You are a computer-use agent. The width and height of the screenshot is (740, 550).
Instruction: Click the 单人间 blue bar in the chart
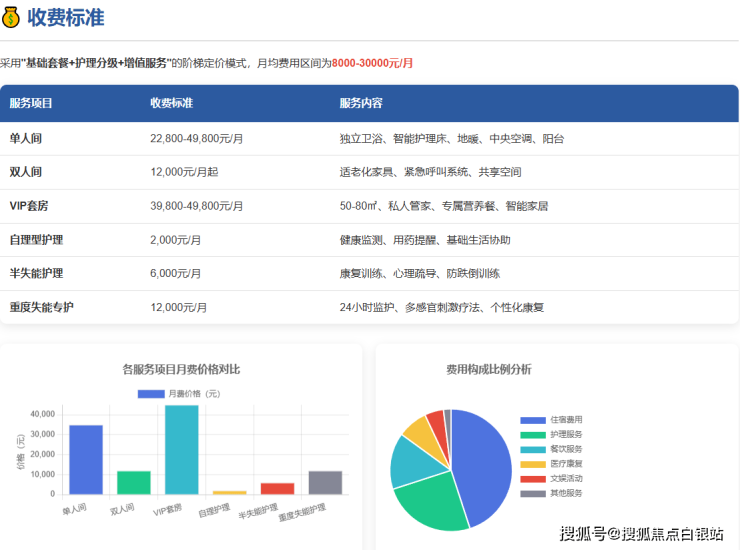(x=86, y=460)
